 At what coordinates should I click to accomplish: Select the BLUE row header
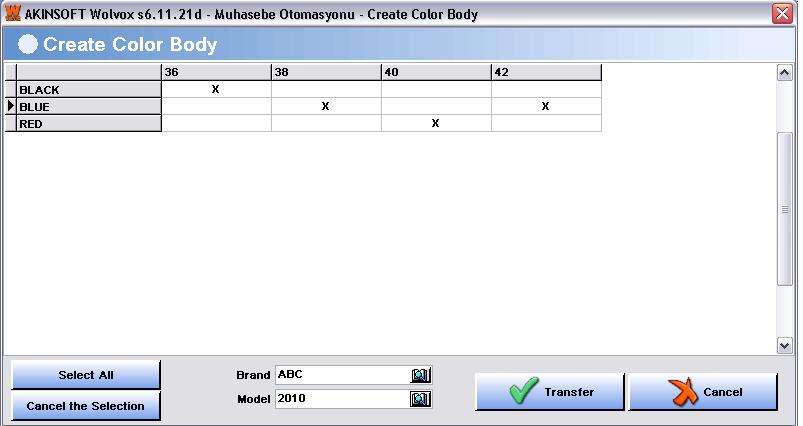pos(89,106)
